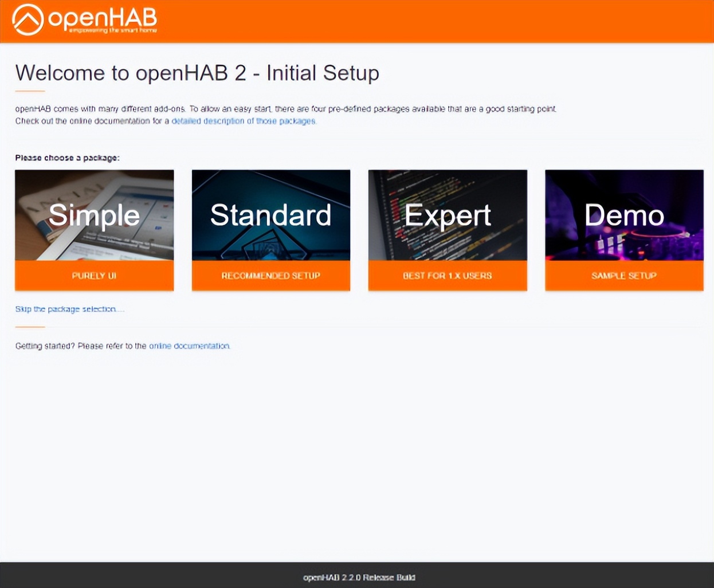
Task: Open the online documentation link
Action: click(189, 346)
